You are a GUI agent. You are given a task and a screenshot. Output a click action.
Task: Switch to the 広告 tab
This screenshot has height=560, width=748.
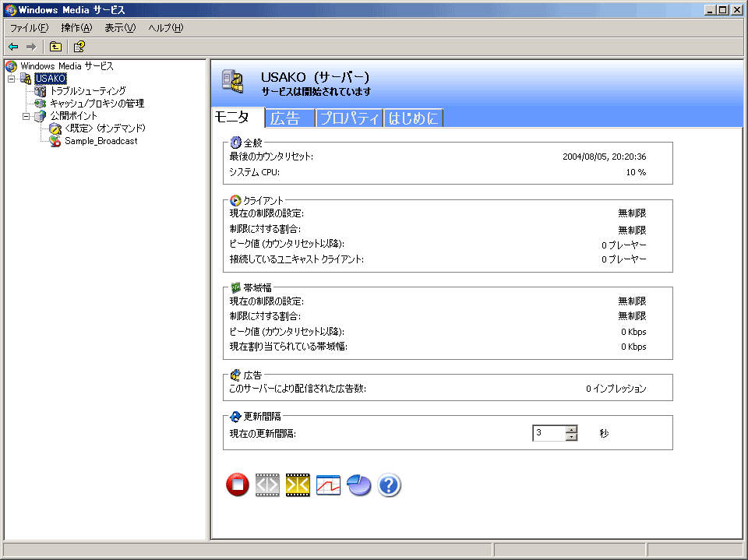click(290, 118)
